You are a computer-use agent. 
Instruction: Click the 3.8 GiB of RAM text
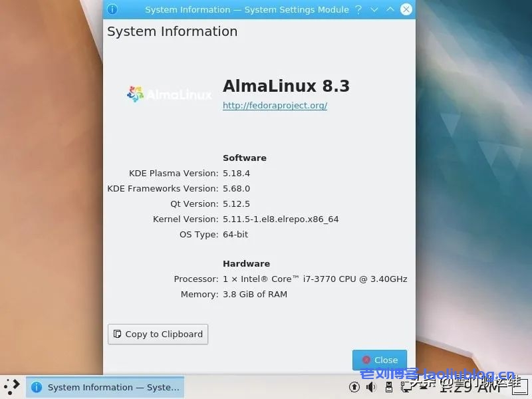click(x=255, y=294)
